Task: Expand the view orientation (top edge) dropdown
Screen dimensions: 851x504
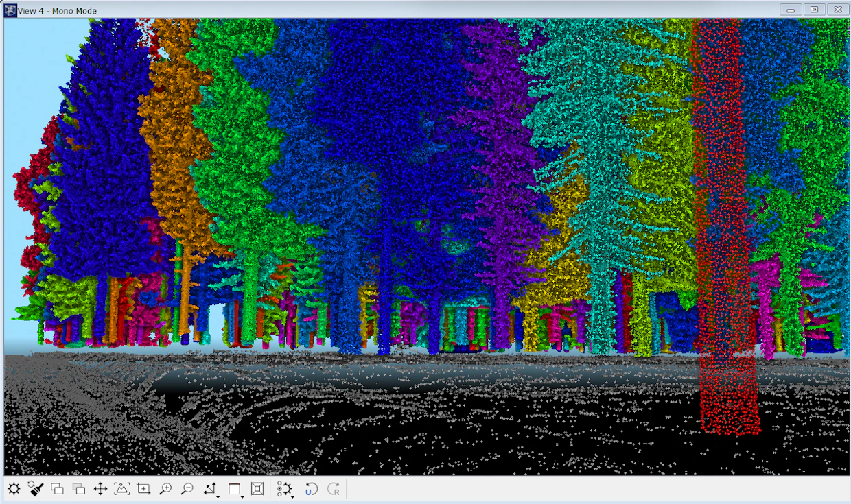Action: [235, 489]
